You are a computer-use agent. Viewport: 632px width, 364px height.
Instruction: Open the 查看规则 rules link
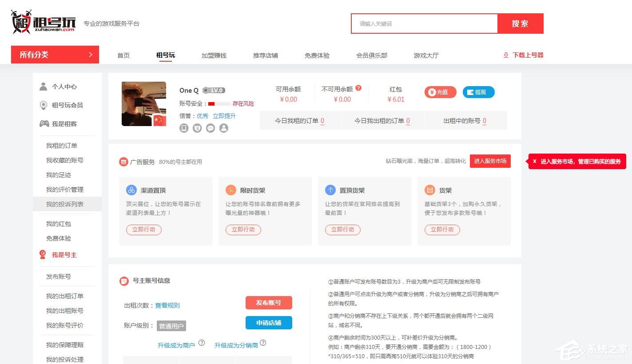[x=167, y=305]
